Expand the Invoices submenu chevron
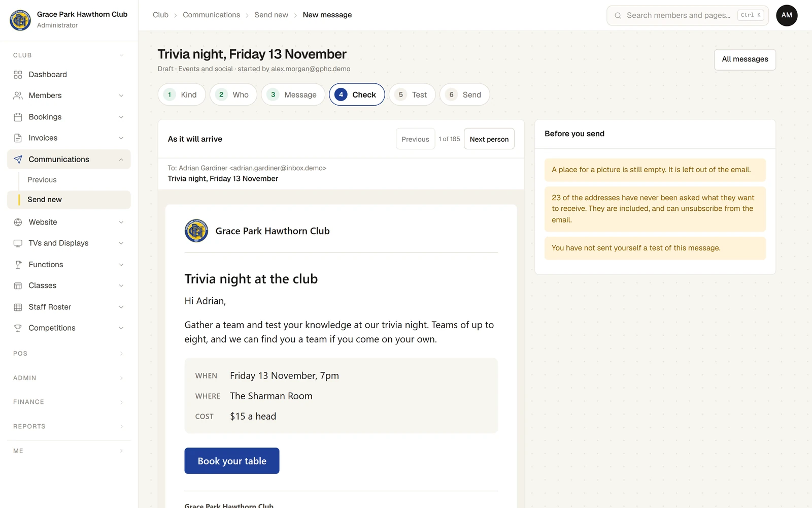The height and width of the screenshot is (508, 812). coord(121,138)
